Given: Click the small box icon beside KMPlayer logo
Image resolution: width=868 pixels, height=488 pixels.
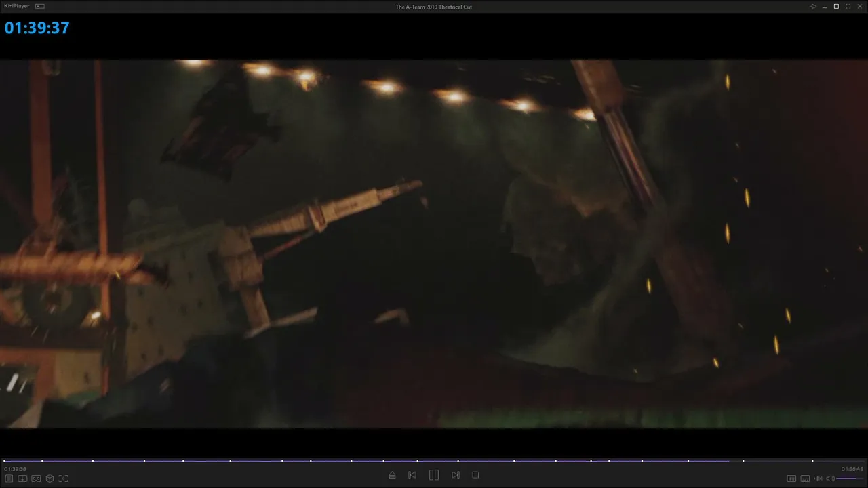Looking at the screenshot, I should 39,6.
